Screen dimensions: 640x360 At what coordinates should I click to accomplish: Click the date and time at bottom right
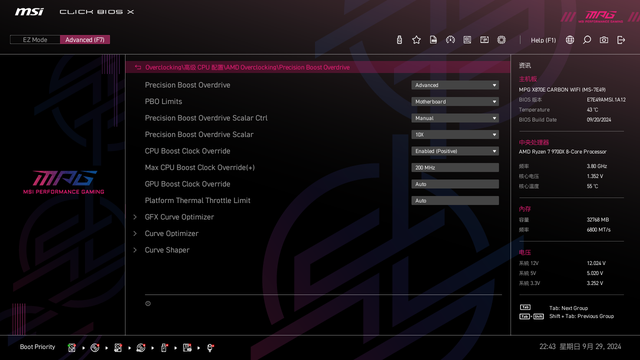point(580,347)
